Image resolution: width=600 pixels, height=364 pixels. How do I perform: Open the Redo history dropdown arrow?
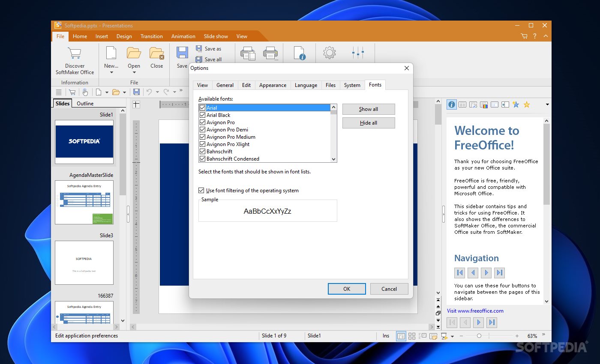point(174,92)
